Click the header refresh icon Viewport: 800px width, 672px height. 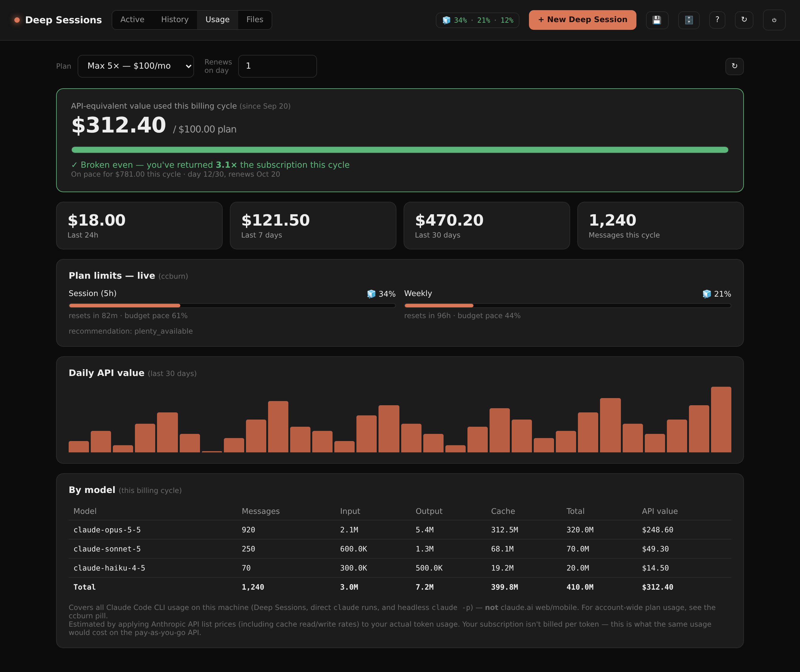[x=744, y=20]
